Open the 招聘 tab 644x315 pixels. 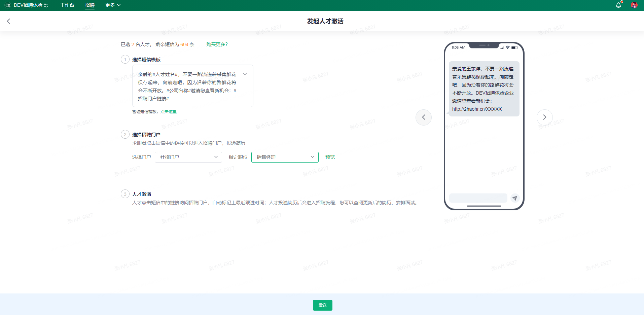click(90, 5)
